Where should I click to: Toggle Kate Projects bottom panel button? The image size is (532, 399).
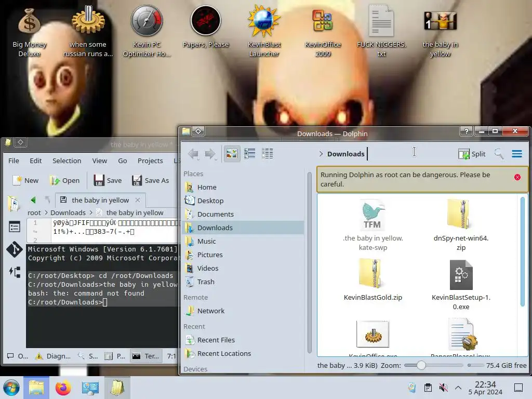115,356
